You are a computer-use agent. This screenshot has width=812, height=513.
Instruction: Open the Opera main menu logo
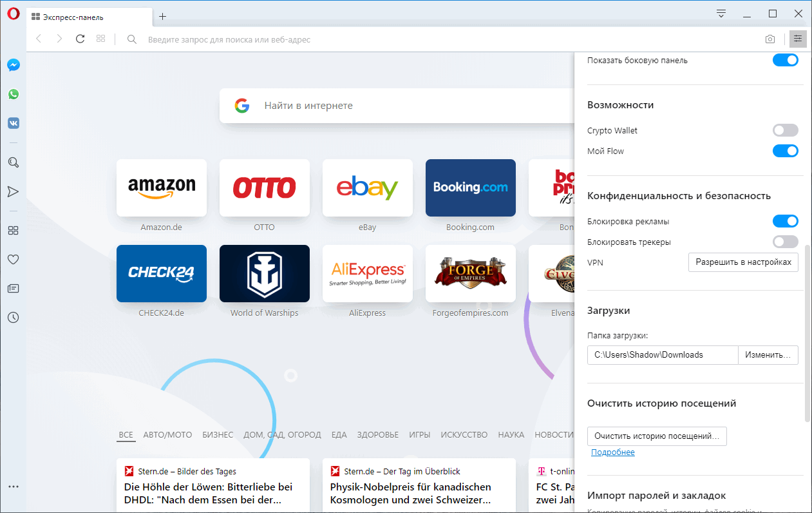pyautogui.click(x=13, y=14)
